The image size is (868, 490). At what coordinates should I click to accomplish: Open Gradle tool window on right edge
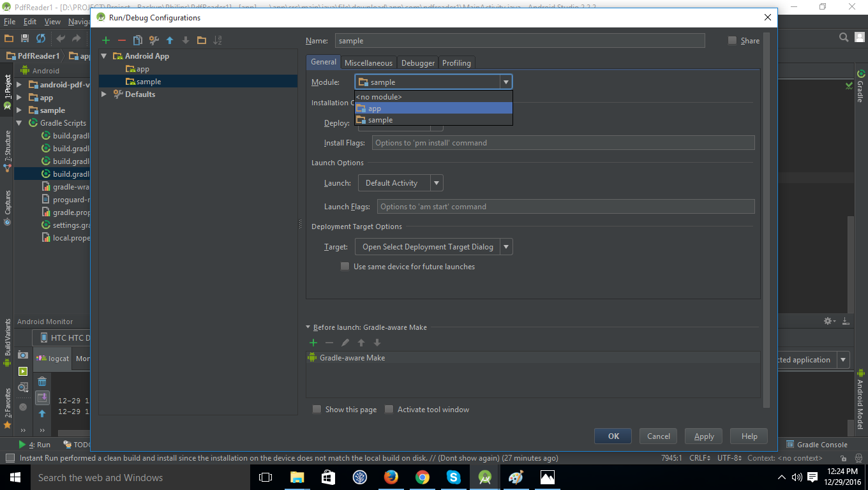[x=860, y=86]
